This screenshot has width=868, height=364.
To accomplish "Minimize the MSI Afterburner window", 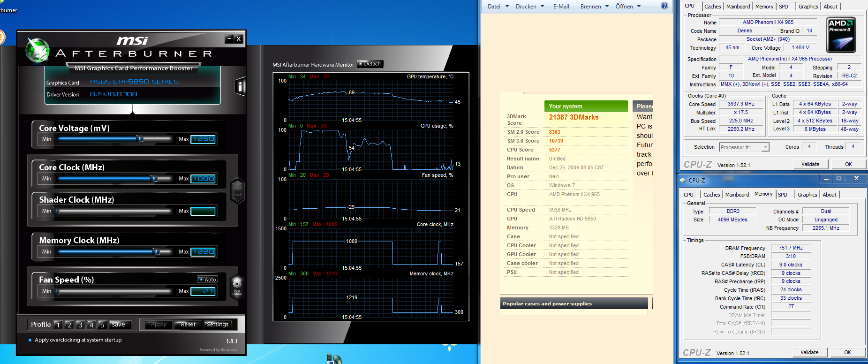I will coord(229,38).
